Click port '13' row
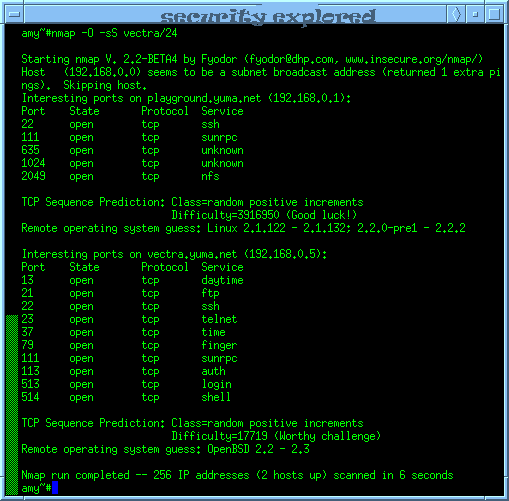The height and width of the screenshot is (501, 509). click(132, 280)
